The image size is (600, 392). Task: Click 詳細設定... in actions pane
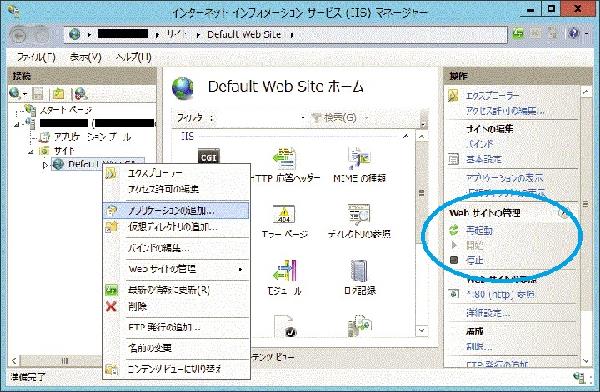click(488, 313)
